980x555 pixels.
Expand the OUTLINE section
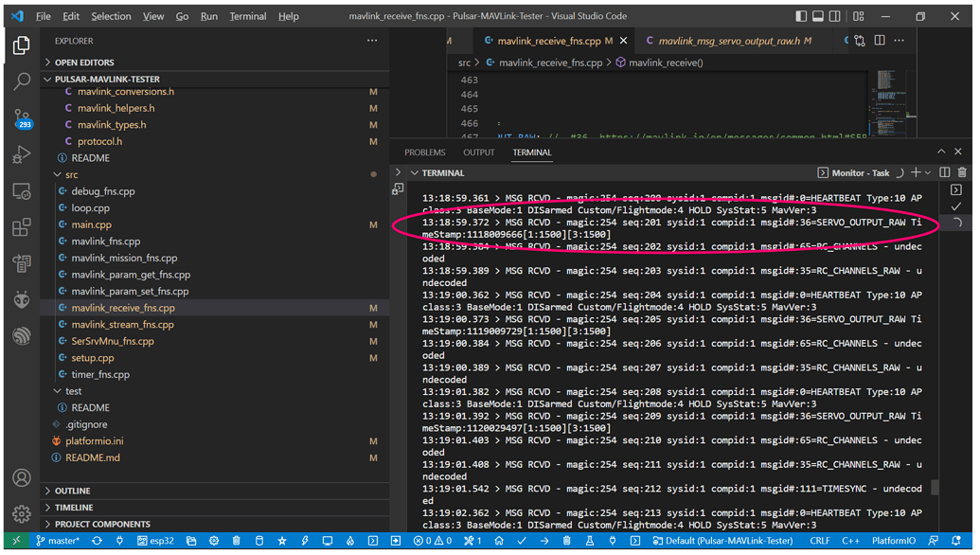[73, 491]
